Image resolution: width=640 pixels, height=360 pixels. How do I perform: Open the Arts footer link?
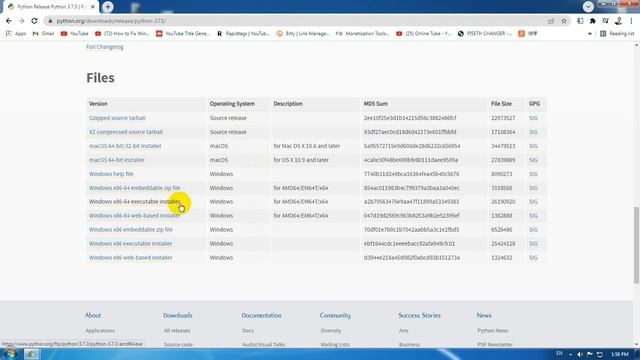click(403, 331)
